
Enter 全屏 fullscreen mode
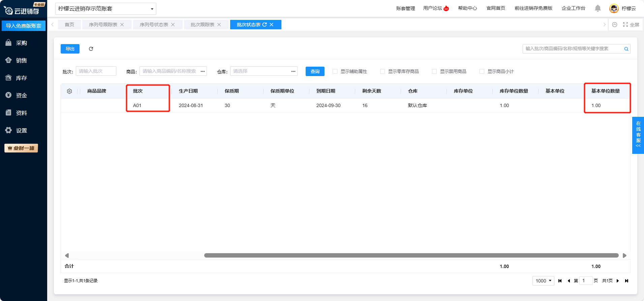pos(631,25)
